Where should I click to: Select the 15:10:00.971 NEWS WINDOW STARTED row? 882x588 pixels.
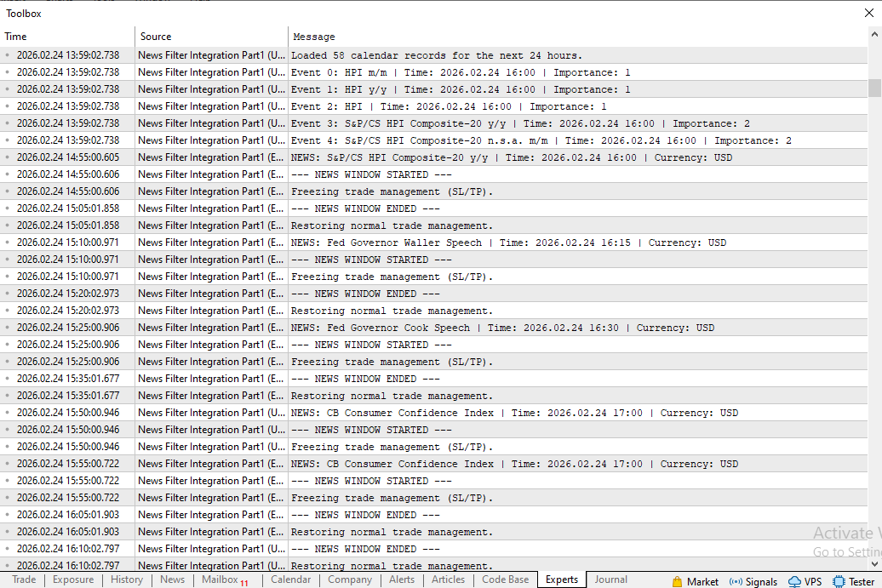click(x=433, y=260)
